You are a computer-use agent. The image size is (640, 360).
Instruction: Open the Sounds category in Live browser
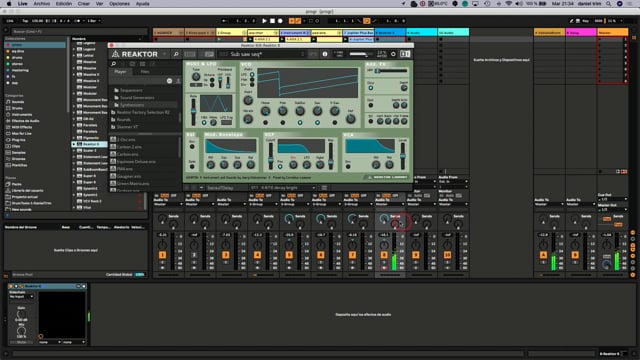point(18,102)
